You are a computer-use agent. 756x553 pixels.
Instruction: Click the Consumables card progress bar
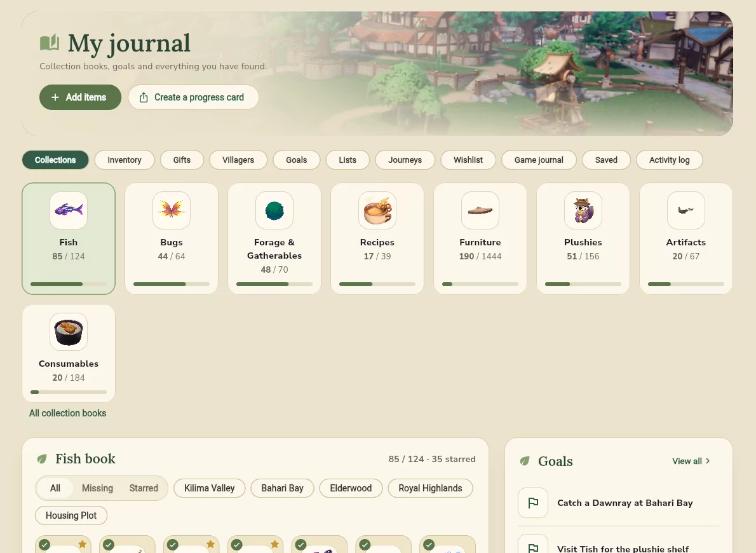[x=69, y=392]
